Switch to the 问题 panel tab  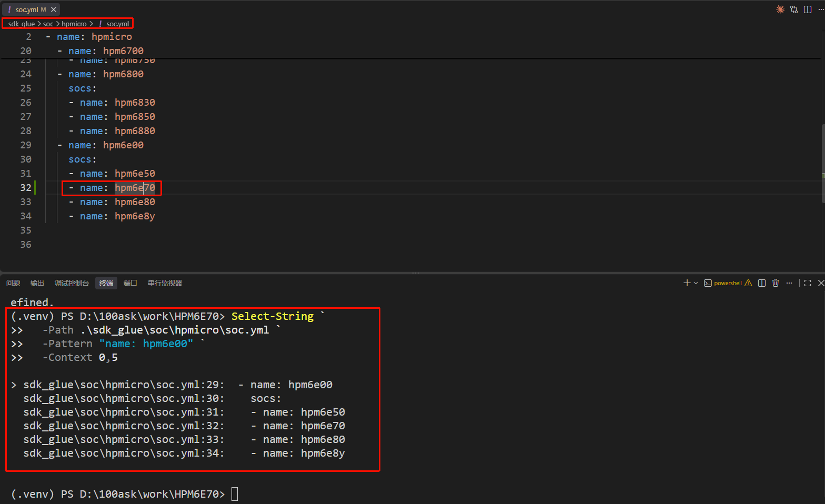click(x=13, y=283)
